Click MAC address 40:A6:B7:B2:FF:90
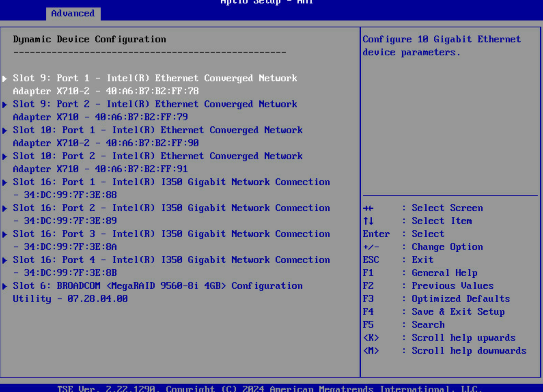This screenshot has width=543, height=392. (152, 143)
